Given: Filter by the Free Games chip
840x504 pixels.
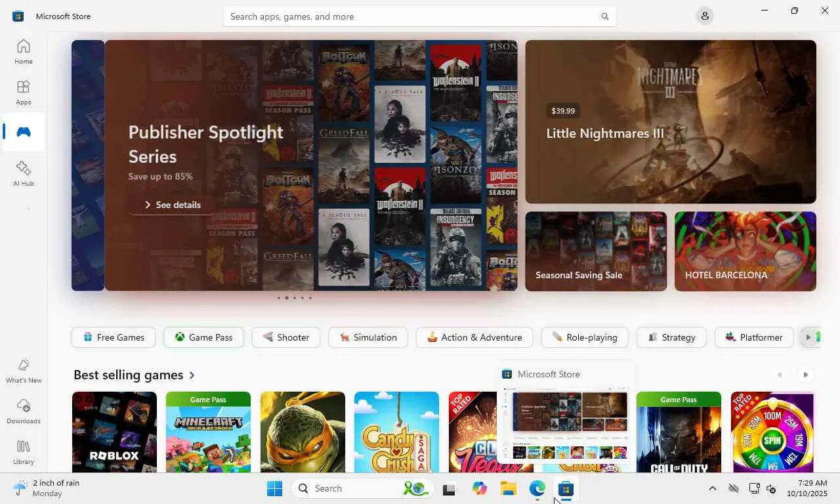Looking at the screenshot, I should (x=114, y=337).
